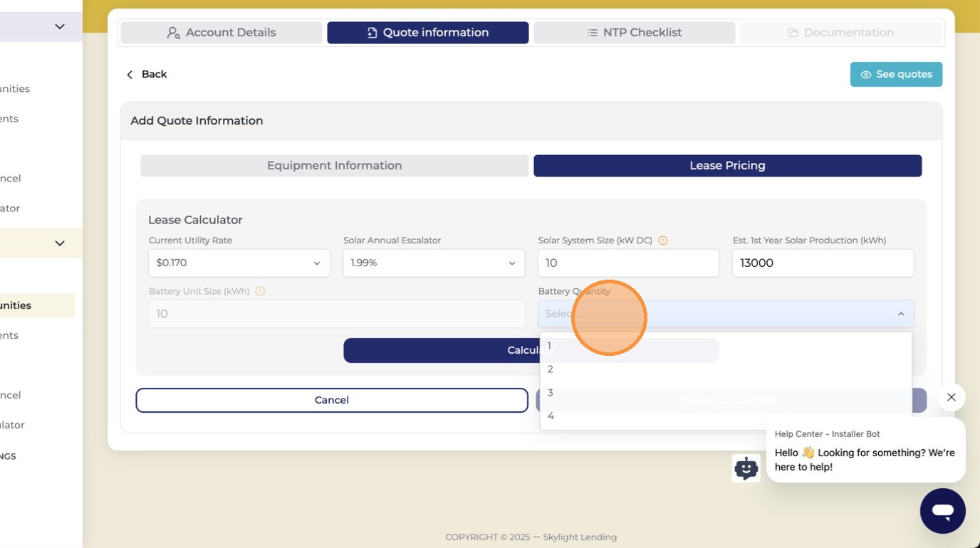Click the Cancel button
Image resolution: width=980 pixels, height=548 pixels.
(x=332, y=400)
